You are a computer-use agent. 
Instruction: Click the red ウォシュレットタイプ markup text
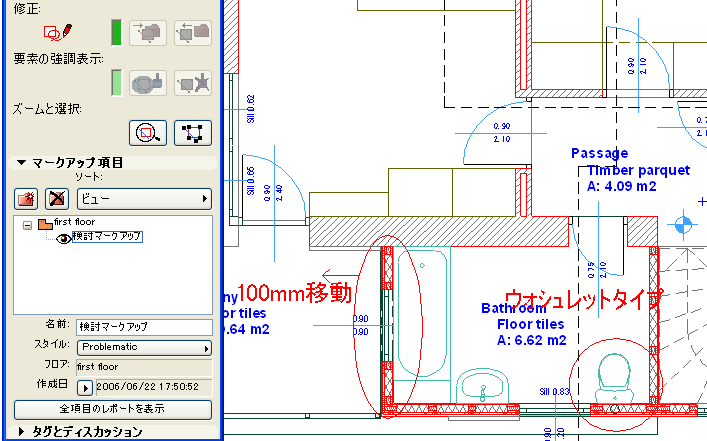click(x=584, y=299)
